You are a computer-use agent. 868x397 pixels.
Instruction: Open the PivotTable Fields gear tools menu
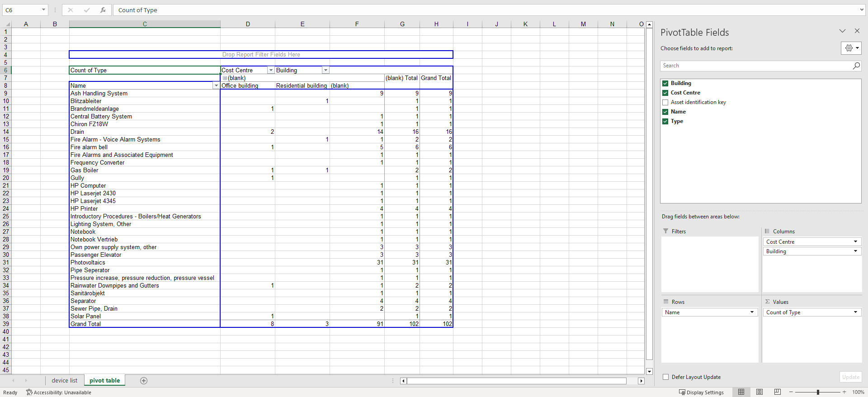point(851,48)
